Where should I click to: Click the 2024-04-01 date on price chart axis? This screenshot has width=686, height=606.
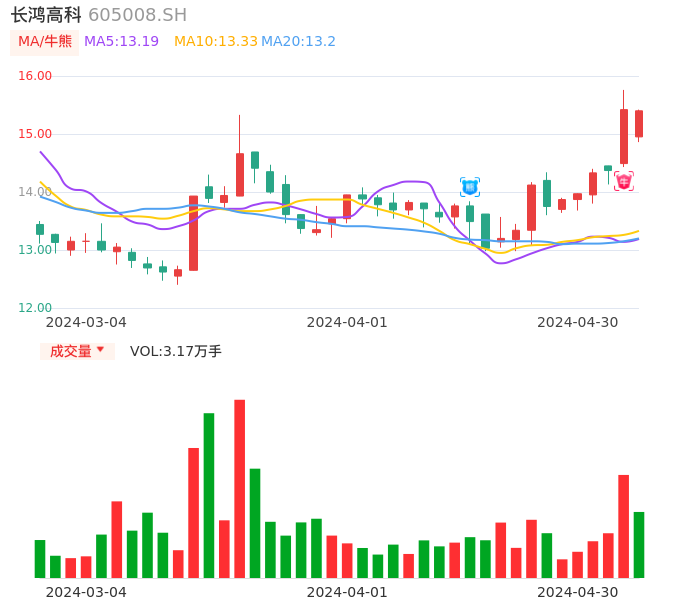click(346, 322)
